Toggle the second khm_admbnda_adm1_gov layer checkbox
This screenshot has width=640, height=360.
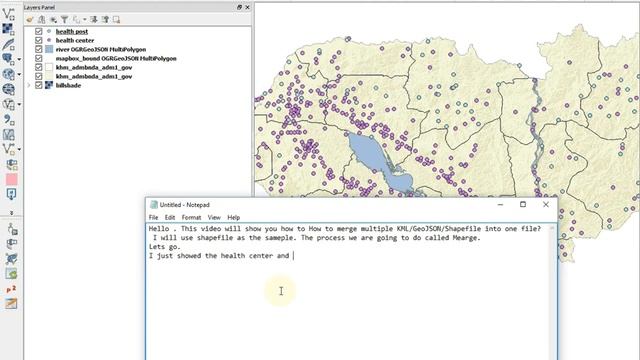coord(39,76)
